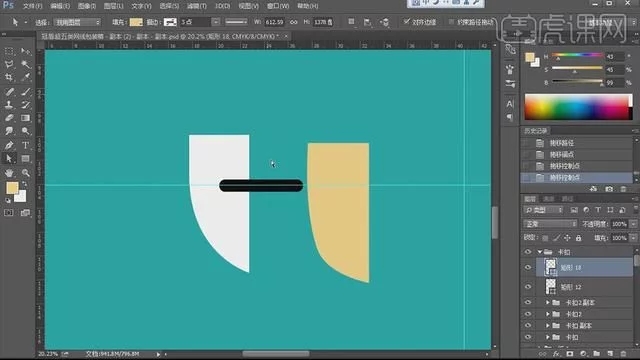
Task: Open the layer opacity dropdown arrow
Action: point(633,224)
